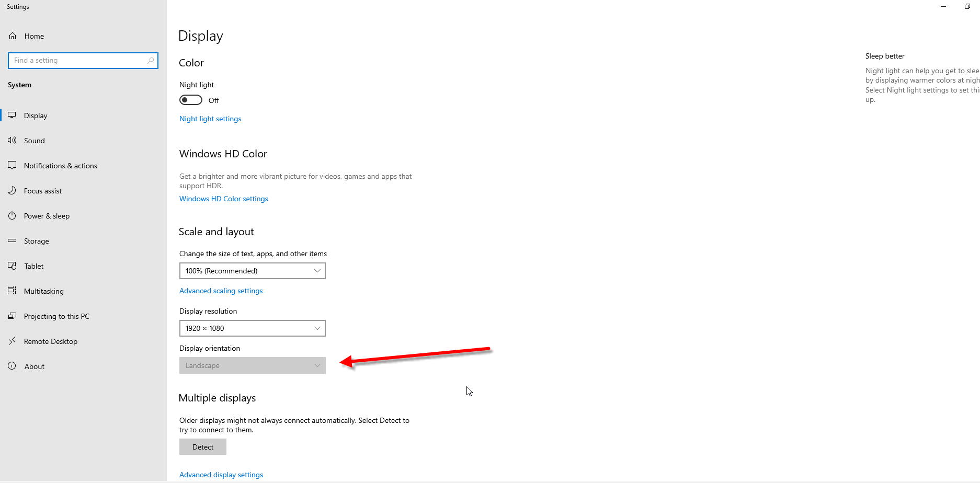Image resolution: width=980 pixels, height=483 pixels.
Task: Click the Display orientation label
Action: pos(210,348)
